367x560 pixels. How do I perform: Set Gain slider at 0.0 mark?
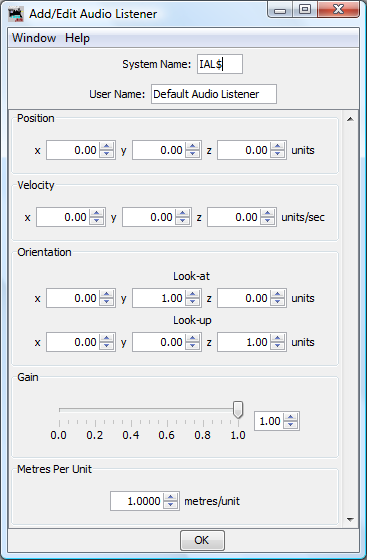click(x=59, y=410)
